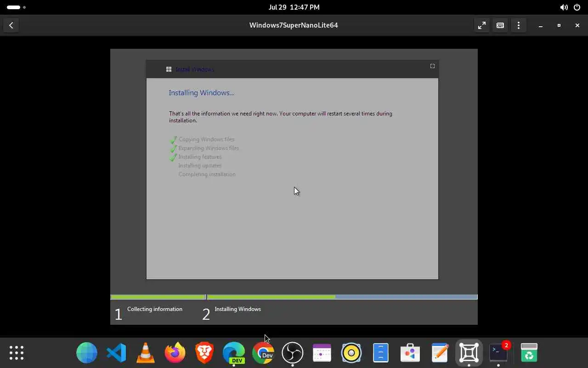Image resolution: width=588 pixels, height=368 pixels.
Task: Click the Installing Windows... heading
Action: coord(201,93)
